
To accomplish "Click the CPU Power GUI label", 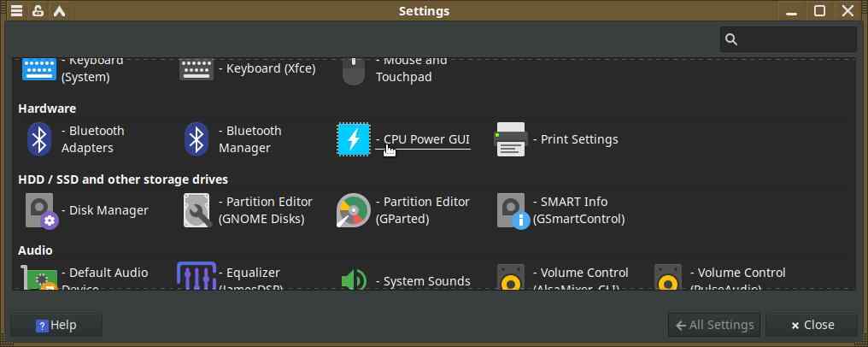I will click(x=423, y=139).
